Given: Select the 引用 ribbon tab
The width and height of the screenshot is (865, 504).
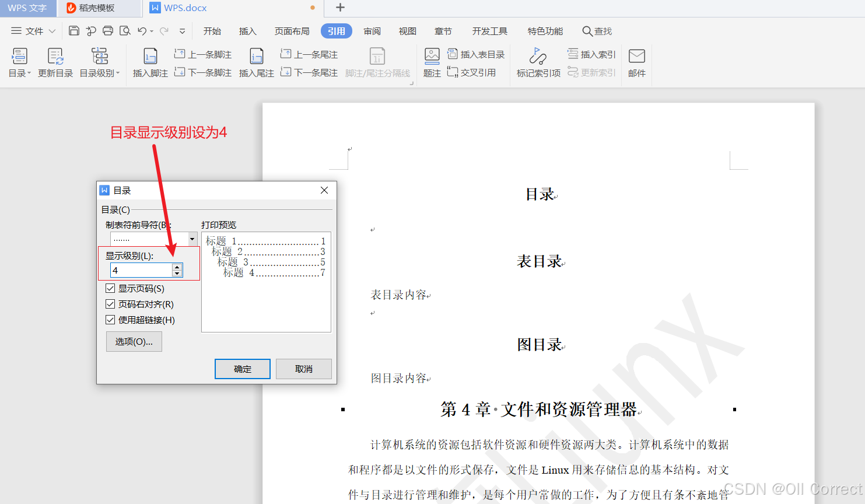Looking at the screenshot, I should pos(337,31).
